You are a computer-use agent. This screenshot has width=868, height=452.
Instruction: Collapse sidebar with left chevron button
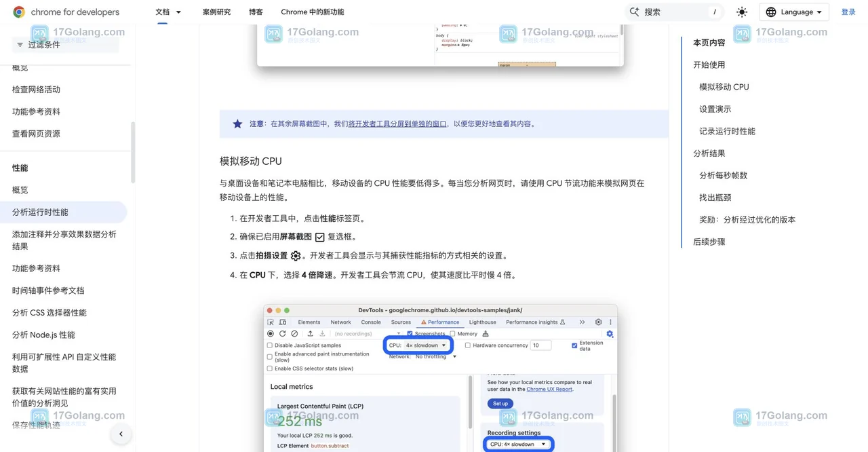point(121,434)
